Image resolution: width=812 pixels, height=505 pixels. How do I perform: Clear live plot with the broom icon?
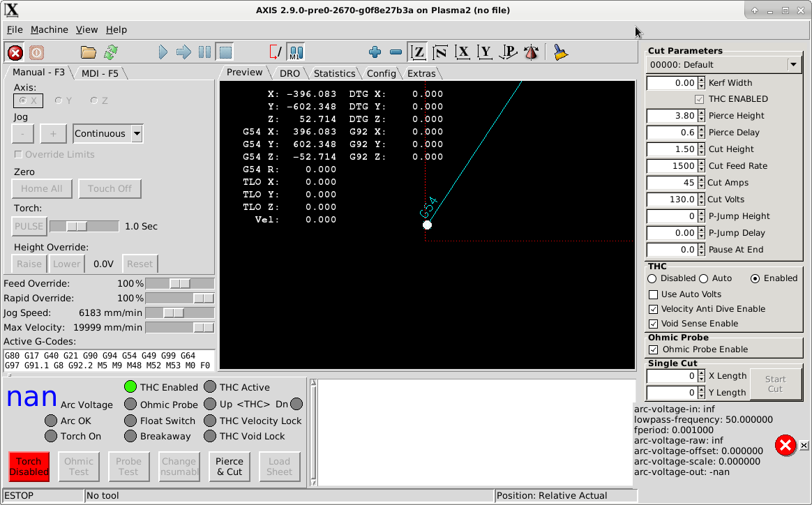click(x=559, y=52)
